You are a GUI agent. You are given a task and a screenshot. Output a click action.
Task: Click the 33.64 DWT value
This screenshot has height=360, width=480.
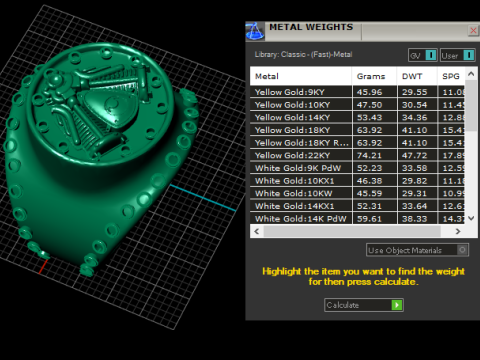pos(414,206)
